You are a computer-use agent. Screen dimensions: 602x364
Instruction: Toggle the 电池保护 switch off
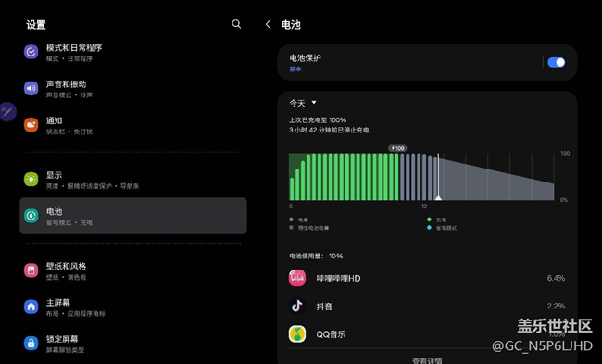click(557, 62)
